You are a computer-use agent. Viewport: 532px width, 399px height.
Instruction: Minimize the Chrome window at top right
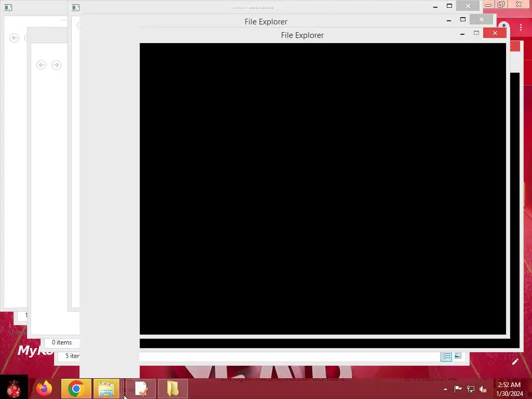click(488, 5)
